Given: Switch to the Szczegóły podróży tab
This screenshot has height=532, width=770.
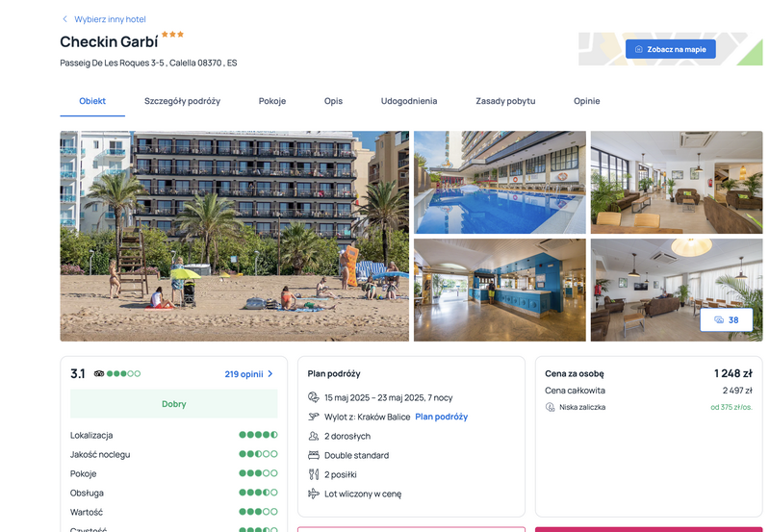Looking at the screenshot, I should (182, 101).
